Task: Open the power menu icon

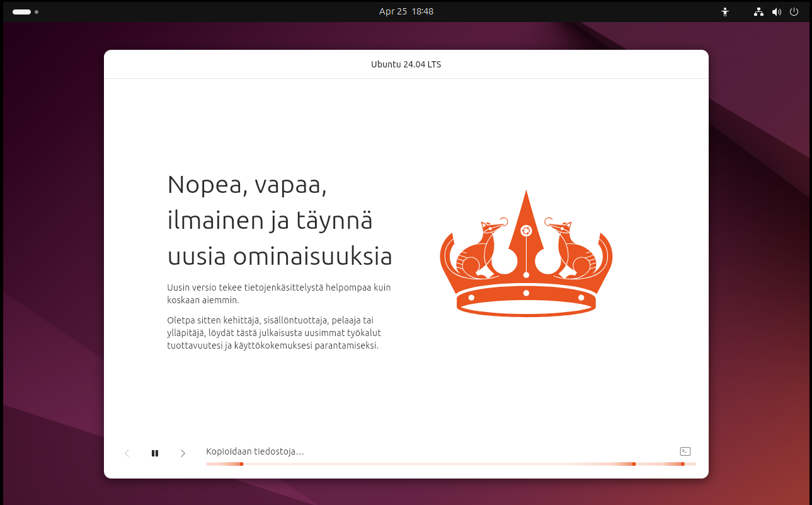Action: (x=794, y=11)
